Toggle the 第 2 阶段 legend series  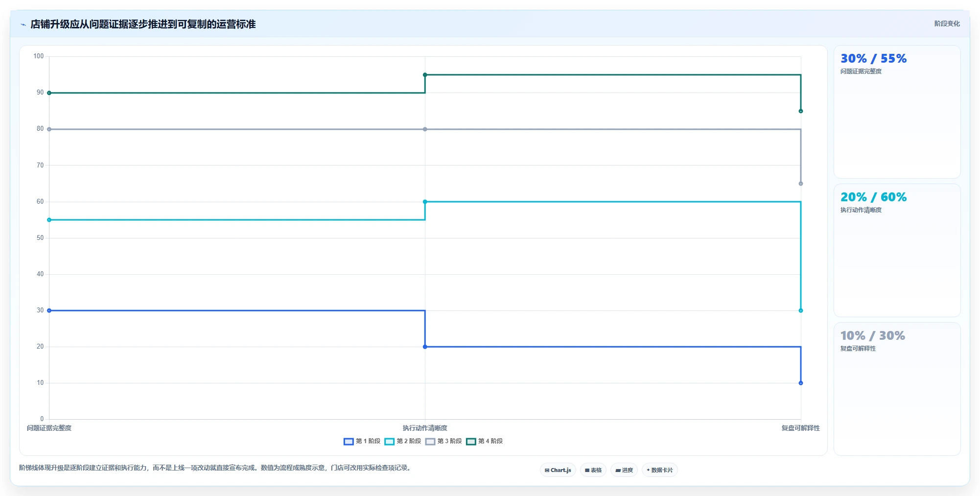(x=403, y=441)
